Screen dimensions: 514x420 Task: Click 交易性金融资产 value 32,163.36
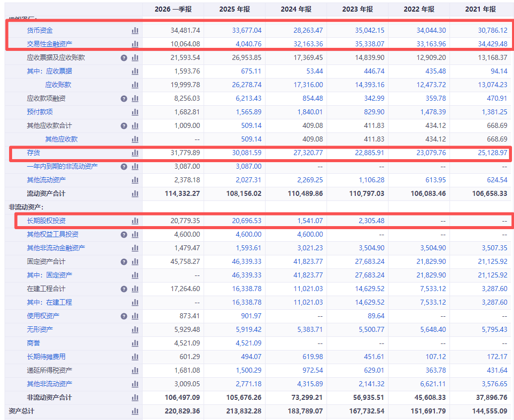coord(308,44)
